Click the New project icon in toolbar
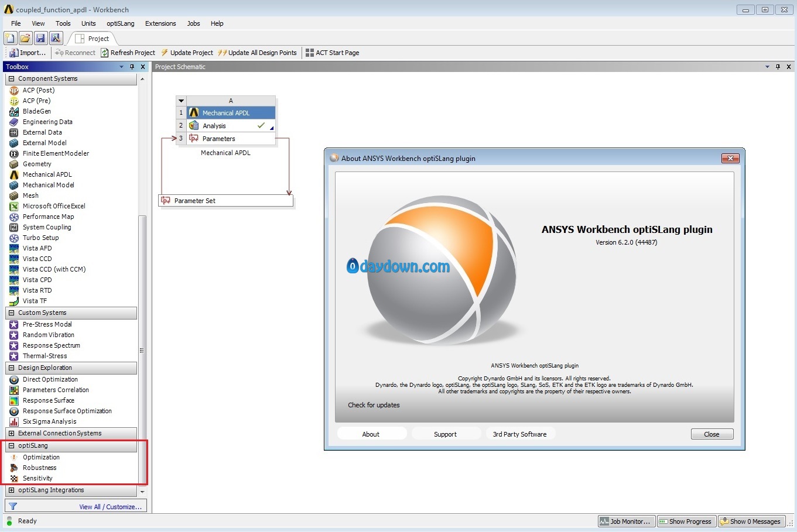 [x=10, y=39]
